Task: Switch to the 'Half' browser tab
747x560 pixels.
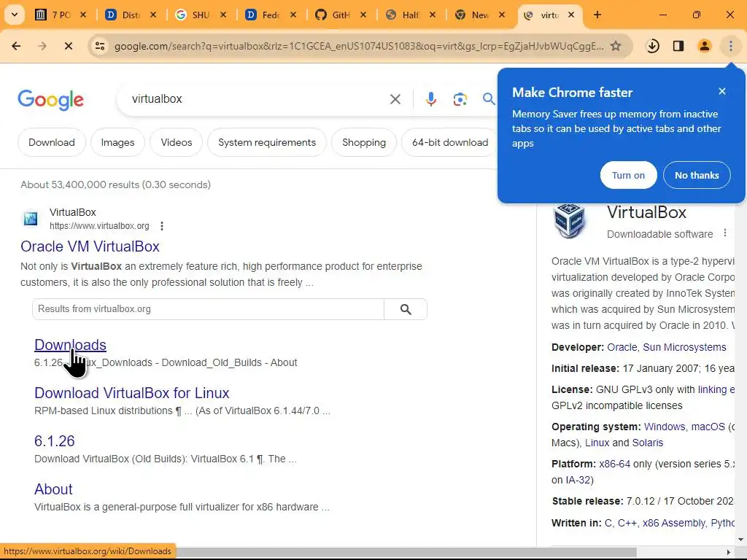Action: click(410, 15)
